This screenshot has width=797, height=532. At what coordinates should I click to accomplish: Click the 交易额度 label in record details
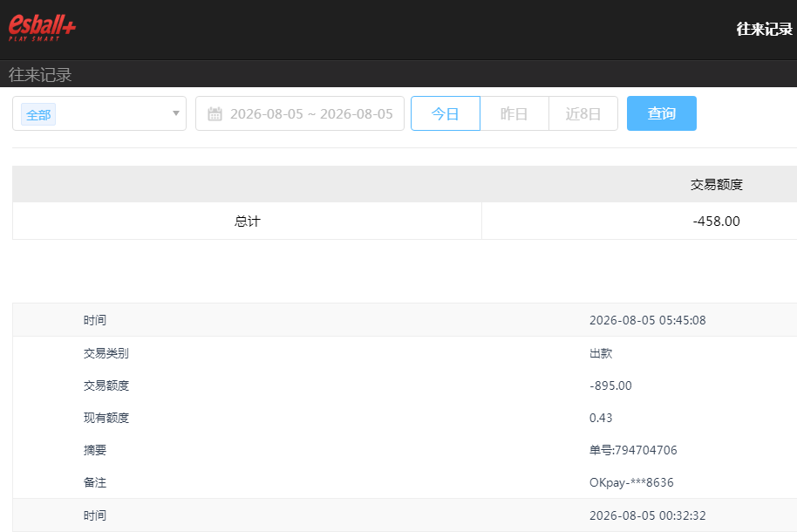pos(106,385)
